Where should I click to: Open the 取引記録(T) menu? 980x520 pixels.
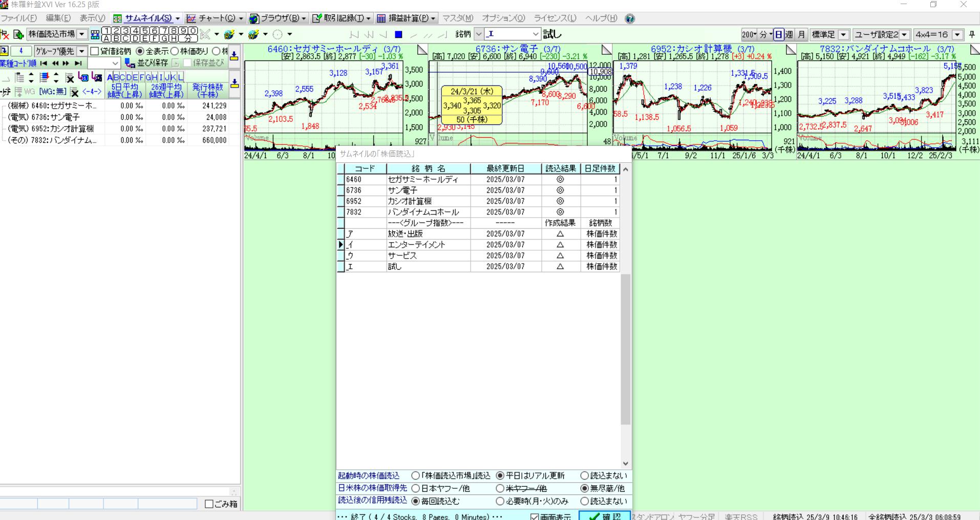click(x=342, y=18)
